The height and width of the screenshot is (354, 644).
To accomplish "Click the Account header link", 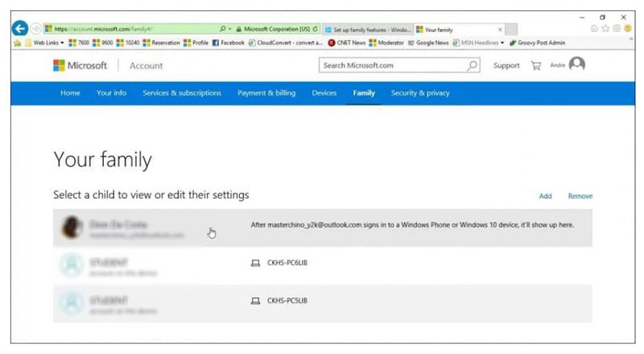I will coord(147,66).
